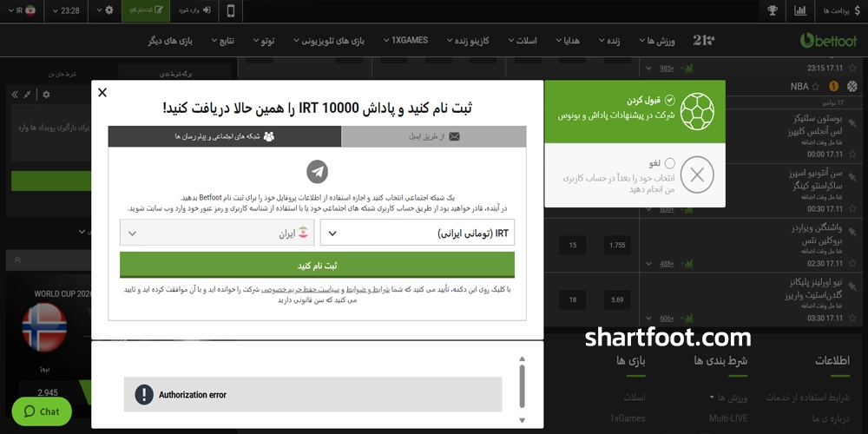868x434 pixels.
Task: Close the registration dialog with X
Action: (102, 93)
